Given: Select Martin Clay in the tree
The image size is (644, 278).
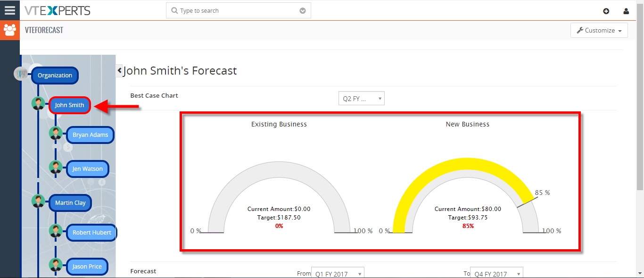Looking at the screenshot, I should (x=70, y=203).
